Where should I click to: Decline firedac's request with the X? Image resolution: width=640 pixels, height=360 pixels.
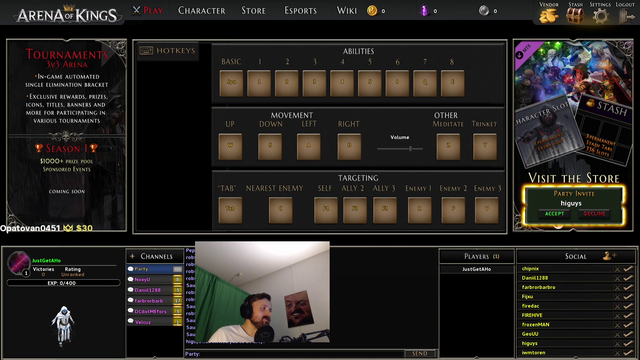(618, 307)
